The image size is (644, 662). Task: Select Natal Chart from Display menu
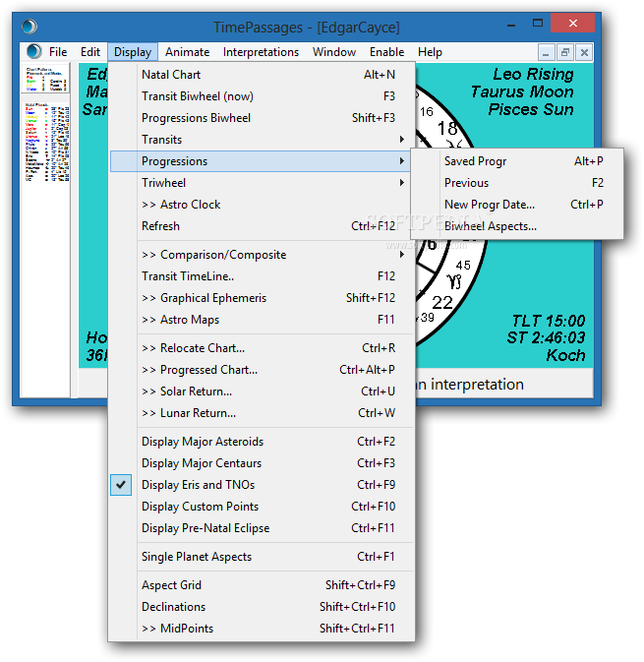tap(262, 75)
